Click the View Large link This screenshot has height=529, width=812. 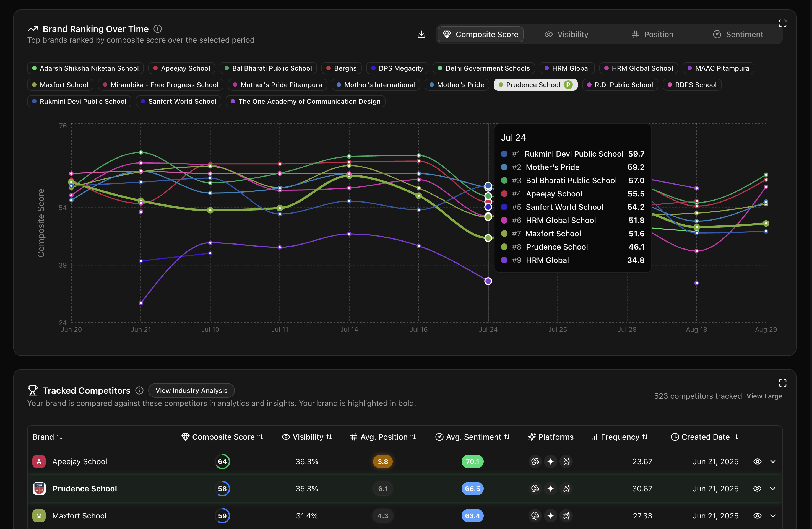pyautogui.click(x=764, y=396)
